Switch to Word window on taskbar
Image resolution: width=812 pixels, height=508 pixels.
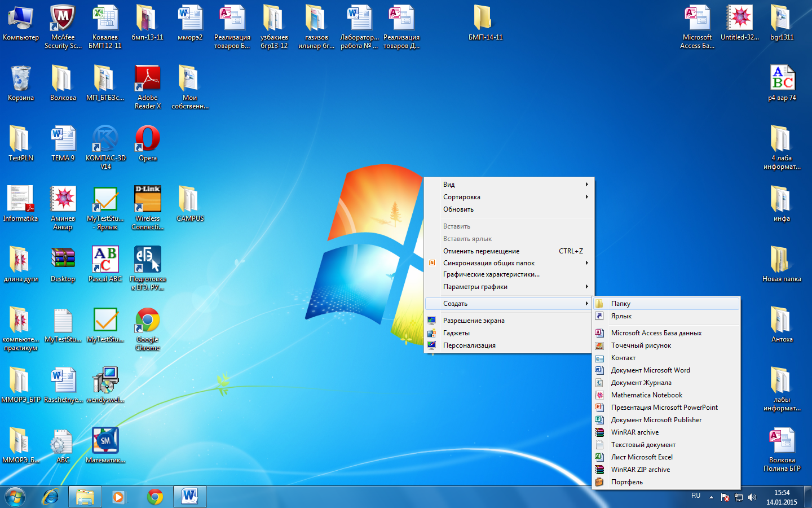190,497
